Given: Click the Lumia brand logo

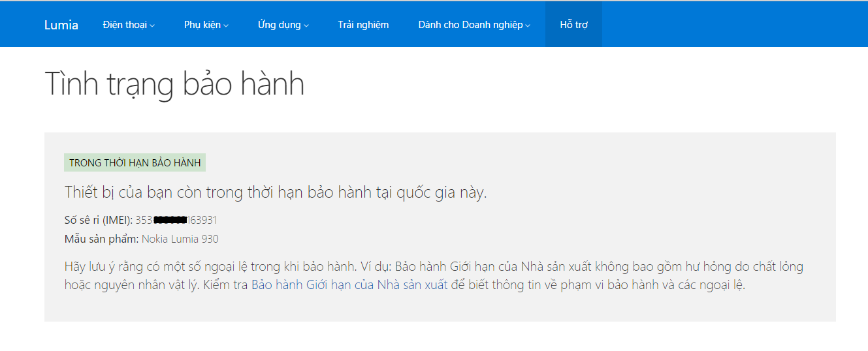Looking at the screenshot, I should point(61,25).
